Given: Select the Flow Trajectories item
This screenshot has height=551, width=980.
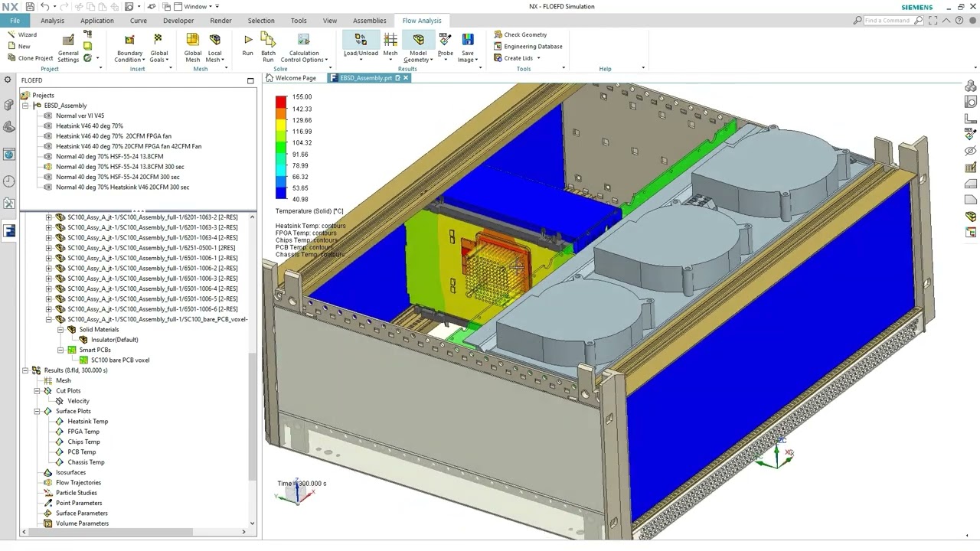Looking at the screenshot, I should [78, 483].
